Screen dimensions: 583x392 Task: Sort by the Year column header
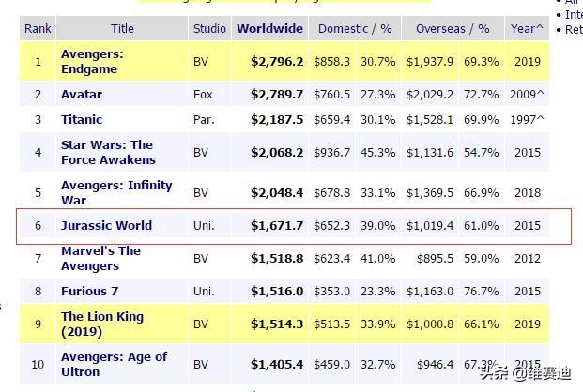(x=527, y=29)
